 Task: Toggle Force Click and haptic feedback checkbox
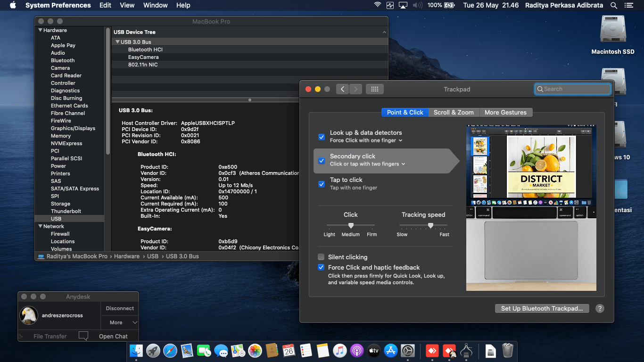click(321, 267)
